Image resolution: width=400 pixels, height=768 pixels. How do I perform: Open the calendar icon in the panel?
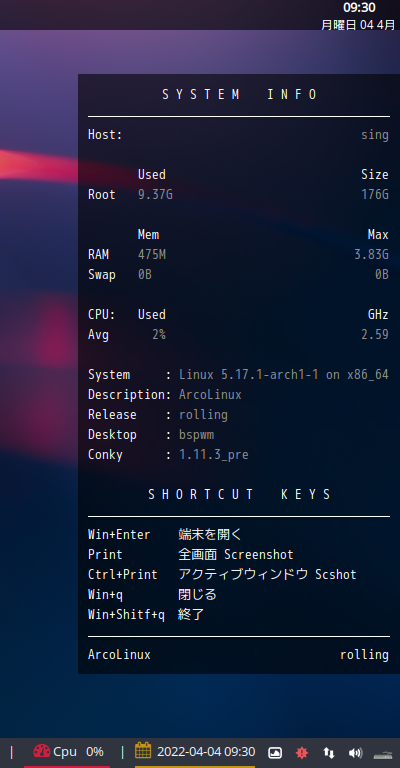pos(143,750)
